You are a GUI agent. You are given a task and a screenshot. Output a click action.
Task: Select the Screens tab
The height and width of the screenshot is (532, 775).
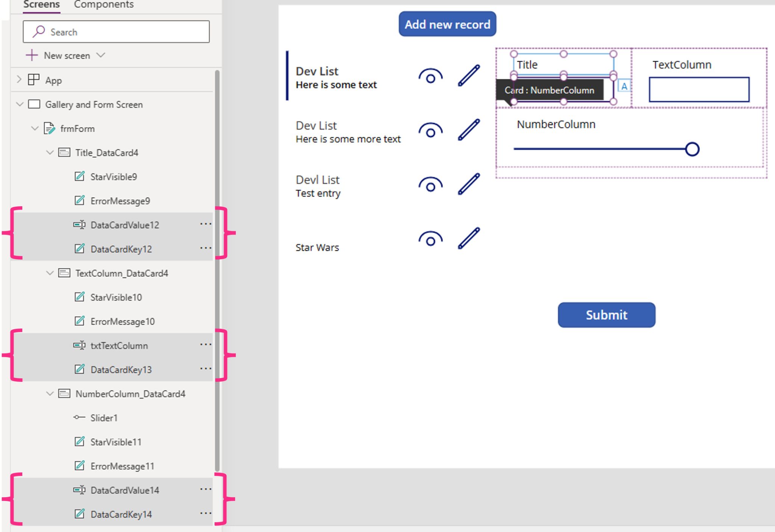pos(41,5)
